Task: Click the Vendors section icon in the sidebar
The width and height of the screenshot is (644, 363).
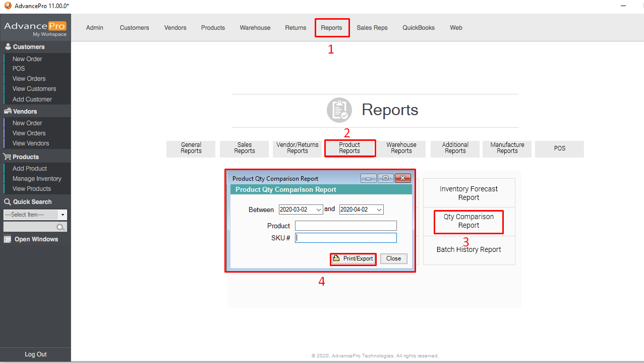Action: 8,112
